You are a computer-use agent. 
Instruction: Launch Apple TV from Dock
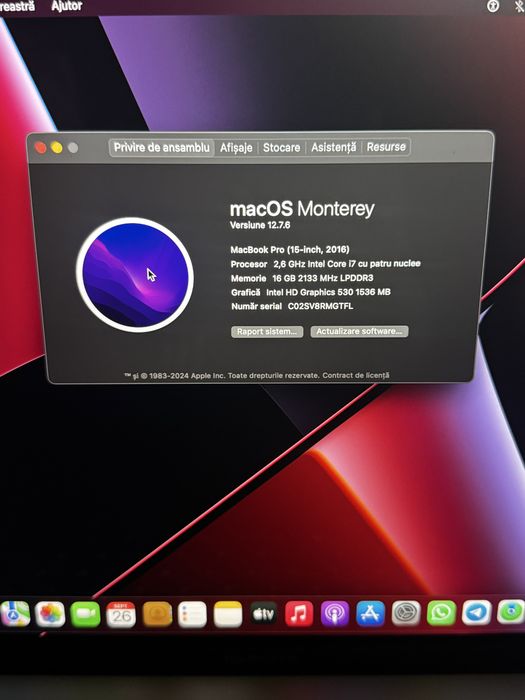point(263,614)
